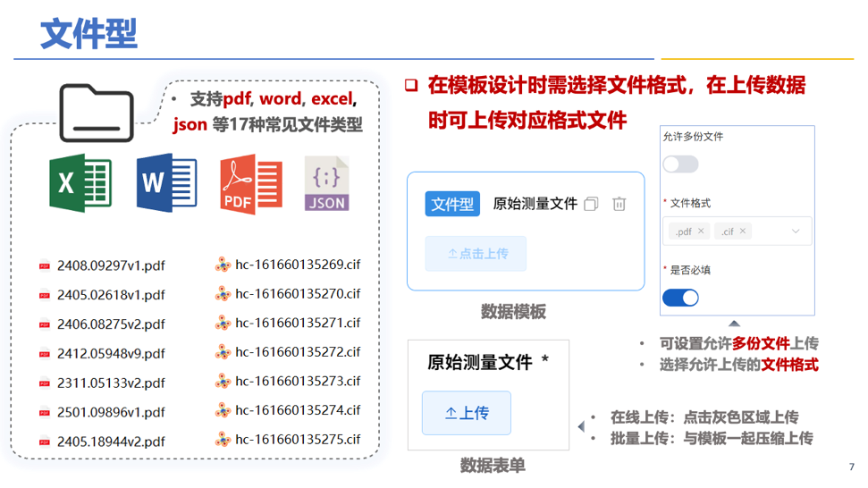
Task: Click the Excel file type icon
Action: 80,183
